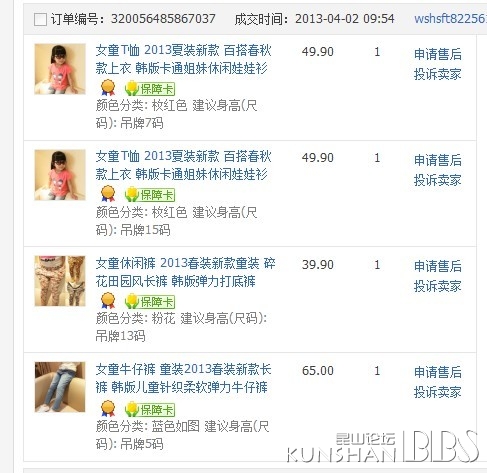Click the gold medal icon of first T-shirt item
Viewport: 487px width, 473px height.
coord(108,88)
